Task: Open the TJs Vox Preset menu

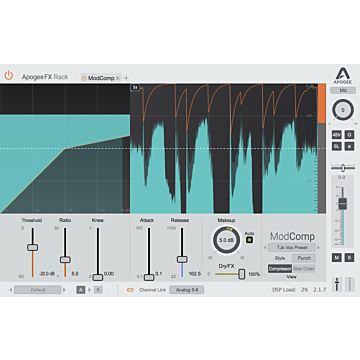Action: [292, 247]
